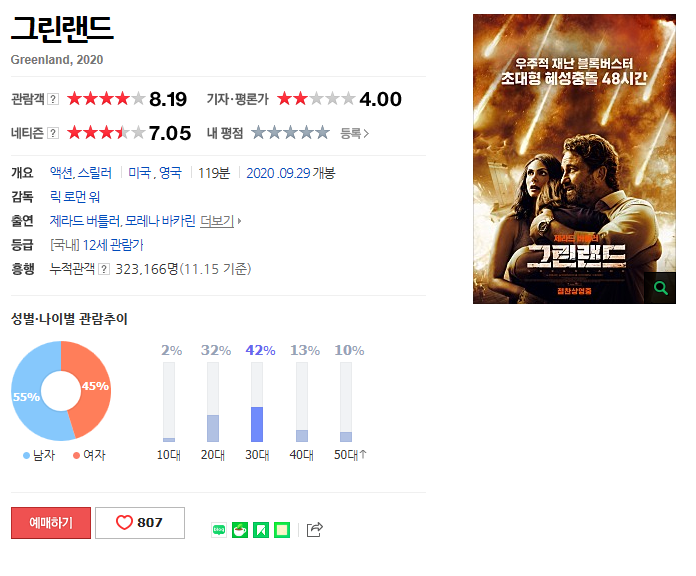Open actor 제라드 버틀러 link
Image resolution: width=696 pixels, height=576 pixels.
point(85,221)
